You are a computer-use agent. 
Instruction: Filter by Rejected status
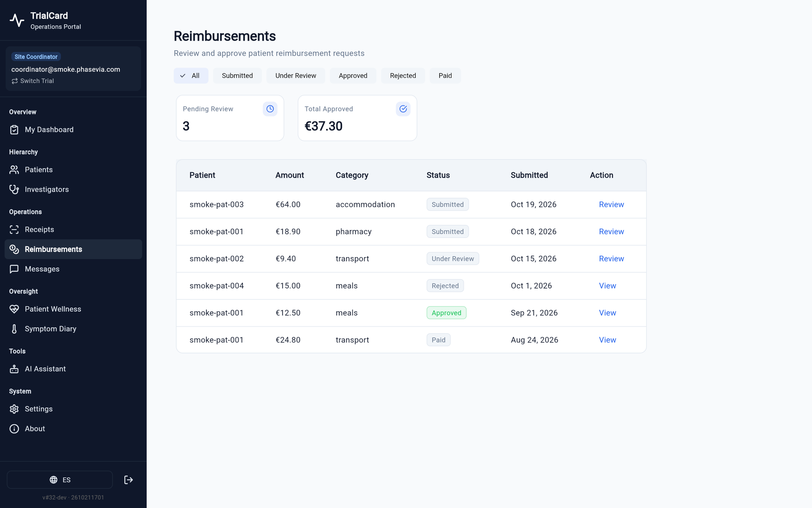coord(403,76)
